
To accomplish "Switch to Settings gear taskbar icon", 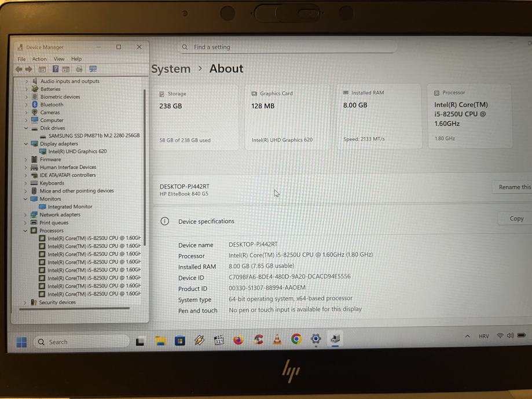I will pyautogui.click(x=315, y=338).
